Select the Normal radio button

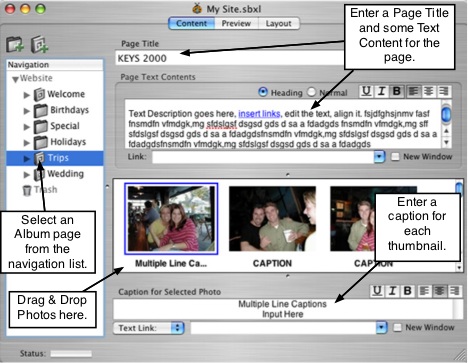point(311,92)
